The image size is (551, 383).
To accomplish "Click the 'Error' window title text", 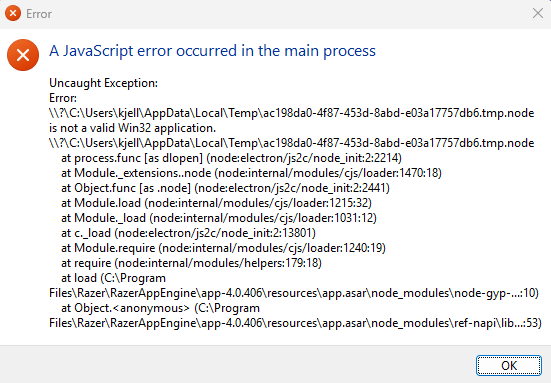I will tap(39, 14).
